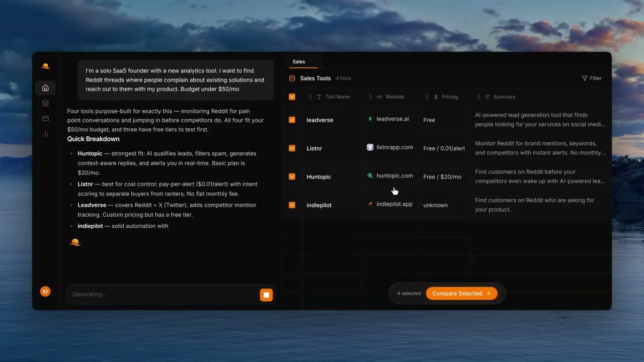Click the Free pricing cell for leadverse
Image resolution: width=644 pixels, height=362 pixels.
click(429, 120)
